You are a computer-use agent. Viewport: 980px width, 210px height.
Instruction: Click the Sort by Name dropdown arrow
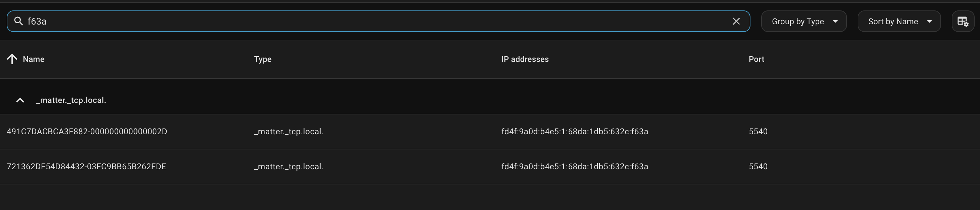929,21
